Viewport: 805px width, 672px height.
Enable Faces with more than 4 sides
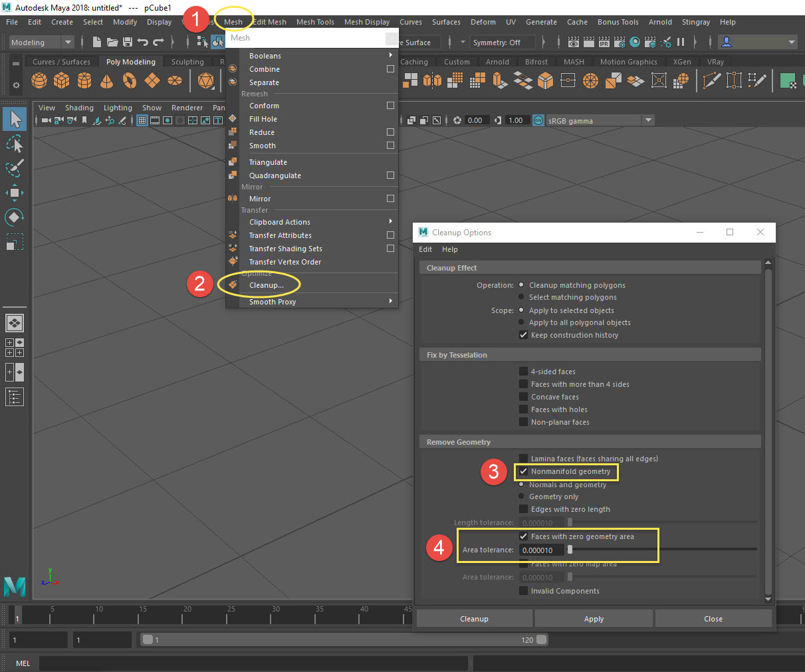point(523,384)
